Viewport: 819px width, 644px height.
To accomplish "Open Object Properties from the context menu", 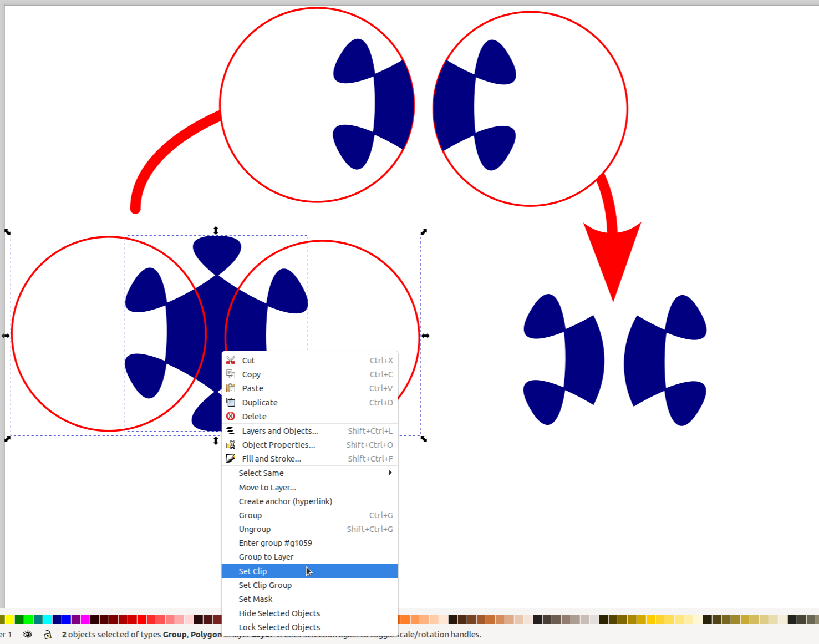I will pyautogui.click(x=309, y=445).
